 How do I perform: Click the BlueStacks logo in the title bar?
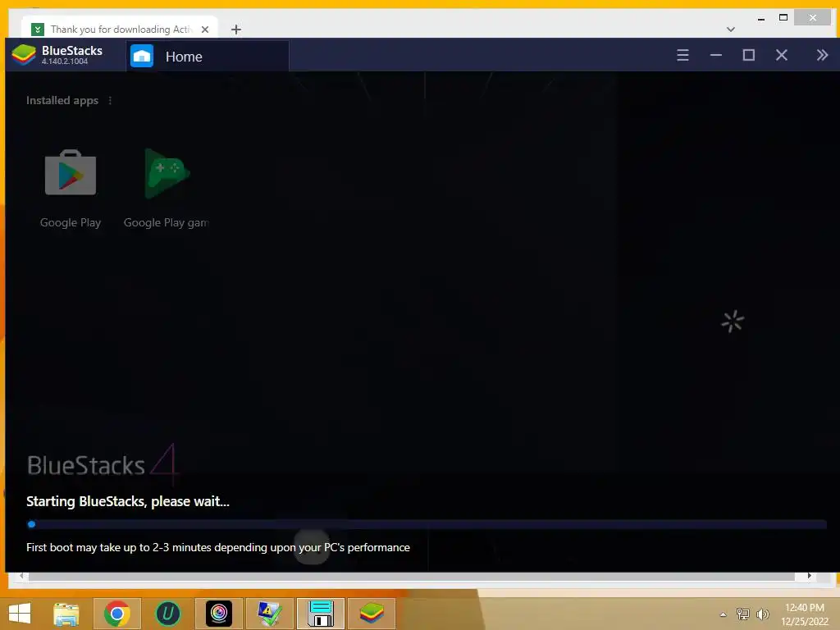pyautogui.click(x=24, y=55)
